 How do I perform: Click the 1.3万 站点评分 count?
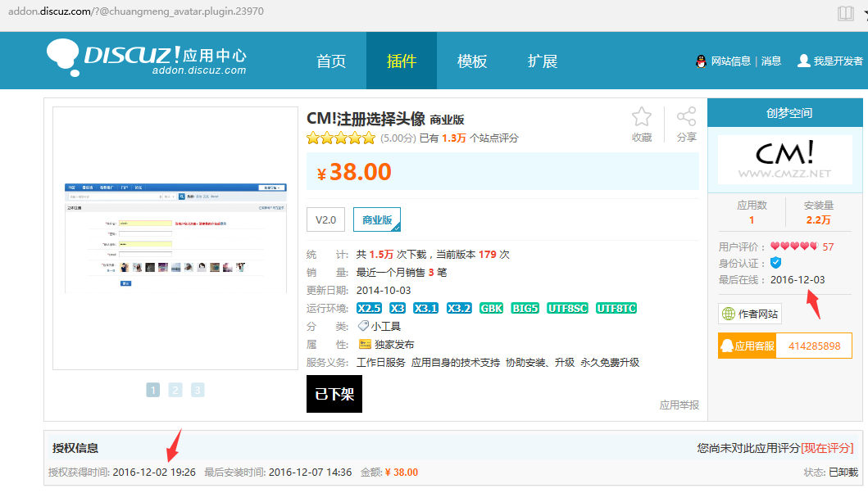[453, 138]
